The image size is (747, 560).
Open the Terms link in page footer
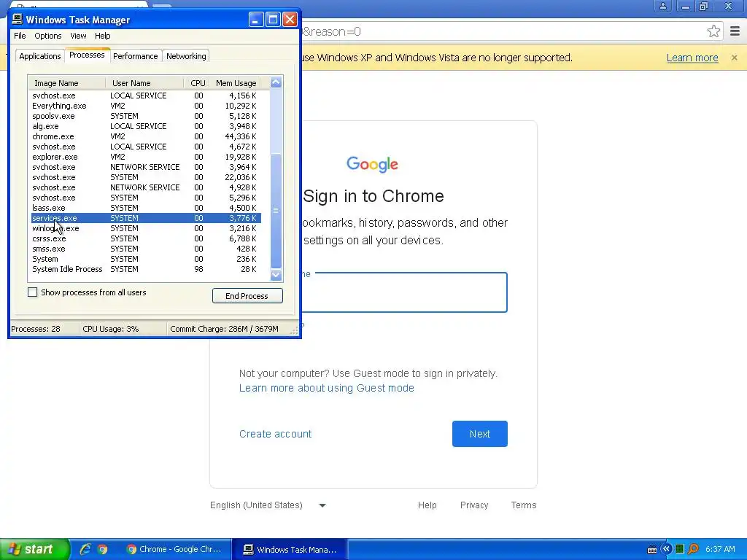pyautogui.click(x=524, y=505)
